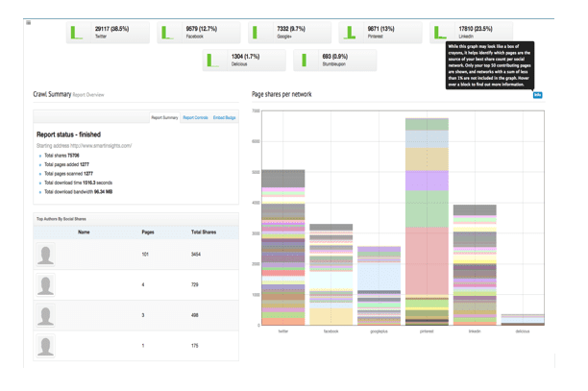588x391 pixels.
Task: Open the Embed Badge tab
Action: point(225,117)
